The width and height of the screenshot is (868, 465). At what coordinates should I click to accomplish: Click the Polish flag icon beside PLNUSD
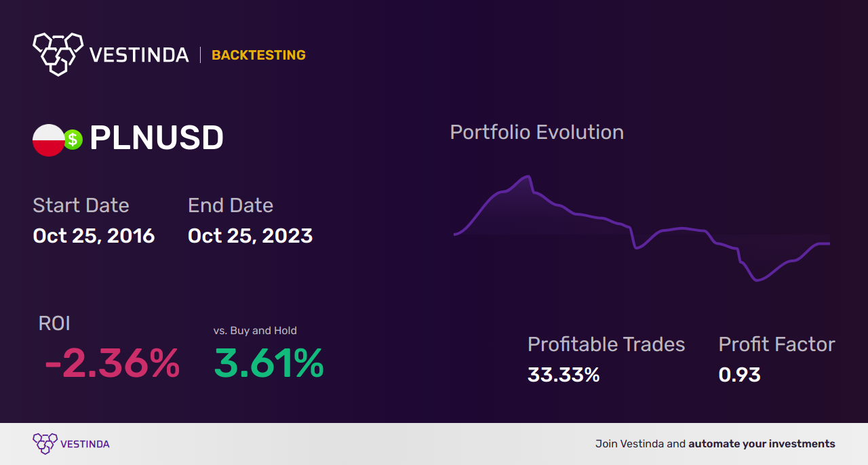coord(48,140)
